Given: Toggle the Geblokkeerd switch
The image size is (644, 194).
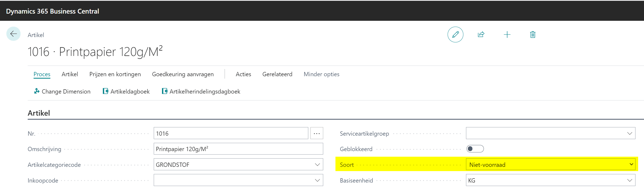Looking at the screenshot, I should point(475,149).
